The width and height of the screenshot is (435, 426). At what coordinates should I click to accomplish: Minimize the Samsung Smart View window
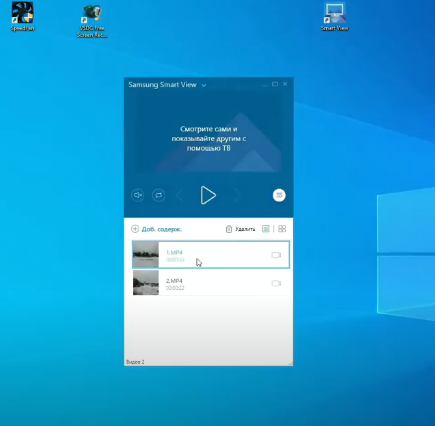coord(265,85)
